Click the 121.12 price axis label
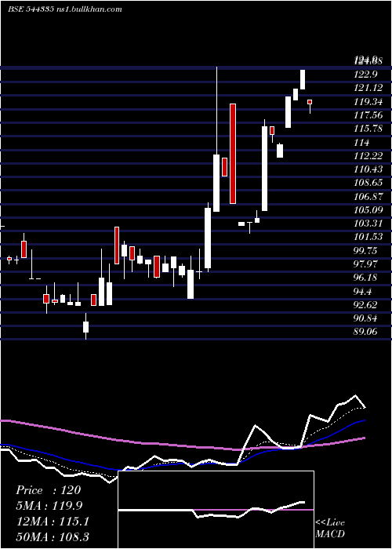Viewport: 392px width, 549px height. click(368, 88)
